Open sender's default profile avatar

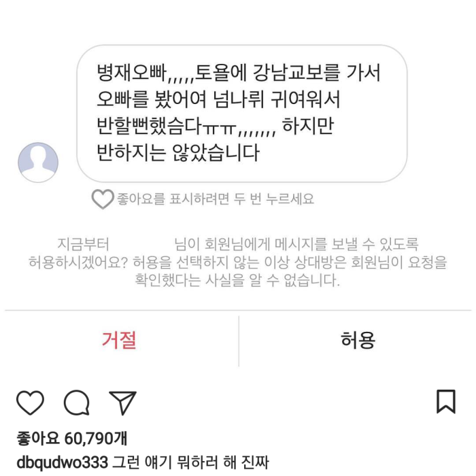click(38, 163)
